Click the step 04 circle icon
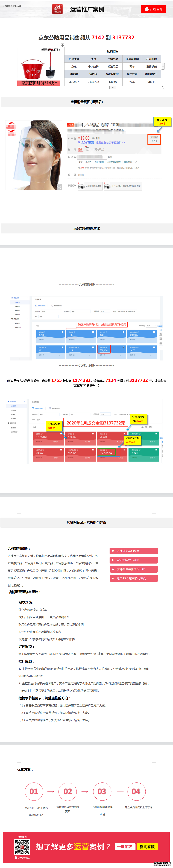This screenshot has height=868, width=173. [x=136, y=791]
